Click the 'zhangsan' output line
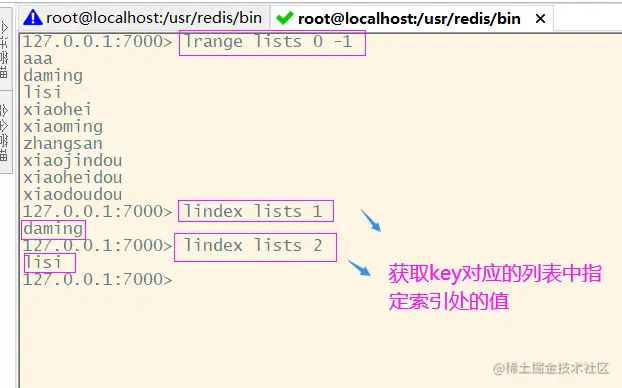The image size is (622, 388). (63, 144)
